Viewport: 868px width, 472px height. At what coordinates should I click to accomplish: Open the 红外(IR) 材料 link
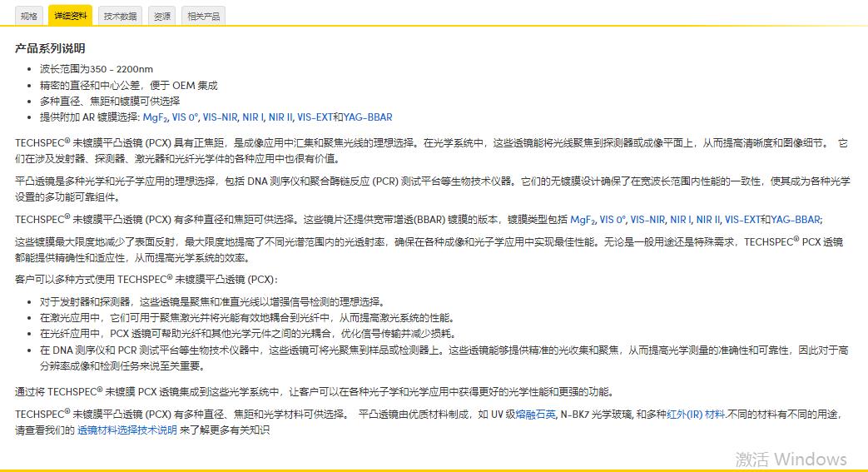(696, 415)
